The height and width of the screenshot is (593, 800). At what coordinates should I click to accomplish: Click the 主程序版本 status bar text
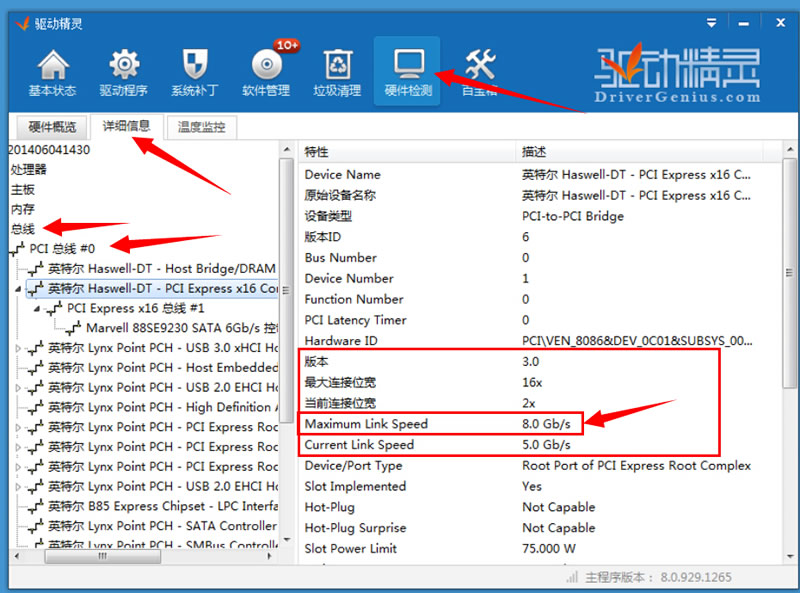coord(658,578)
